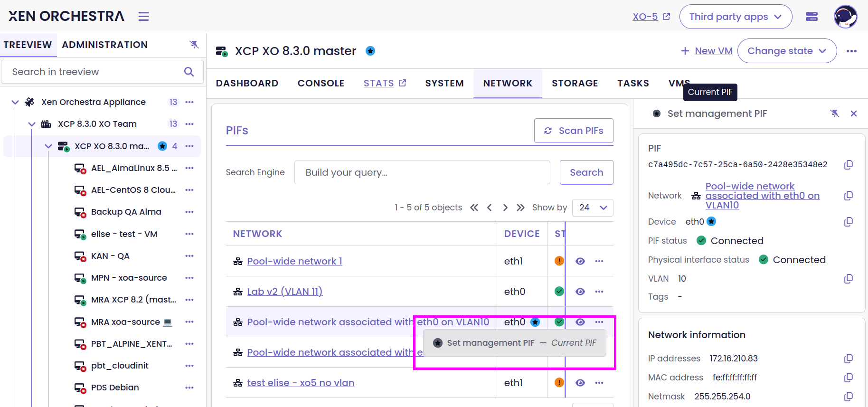Go to the first page of PIFs
Viewport: 868px width, 407px height.
point(474,208)
